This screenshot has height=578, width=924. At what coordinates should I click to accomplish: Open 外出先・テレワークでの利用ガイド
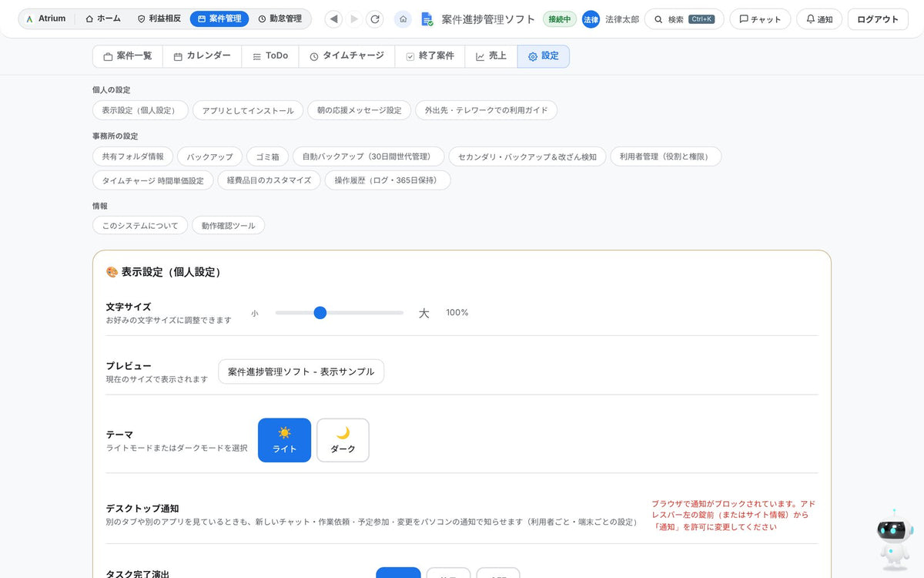click(x=487, y=110)
